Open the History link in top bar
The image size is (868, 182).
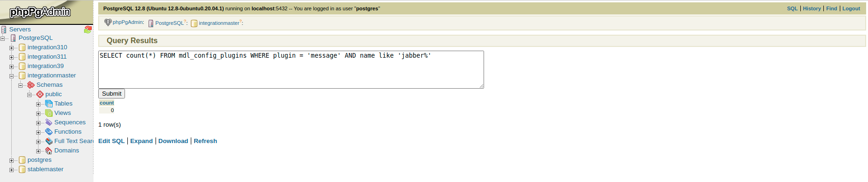[812, 8]
